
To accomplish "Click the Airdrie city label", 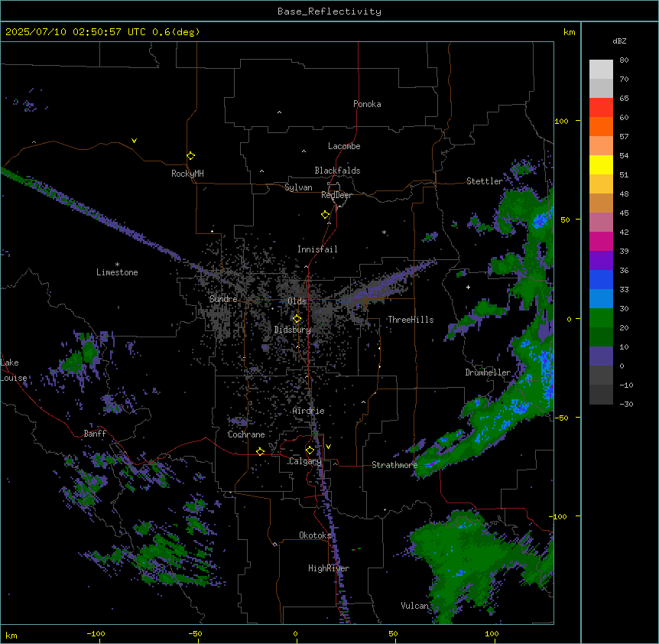I will [x=308, y=411].
